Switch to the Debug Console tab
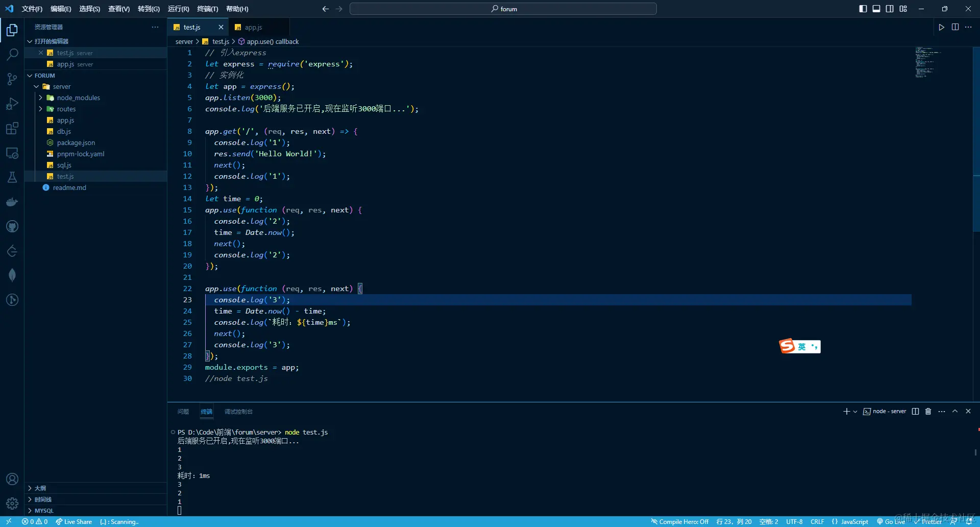 pos(238,412)
